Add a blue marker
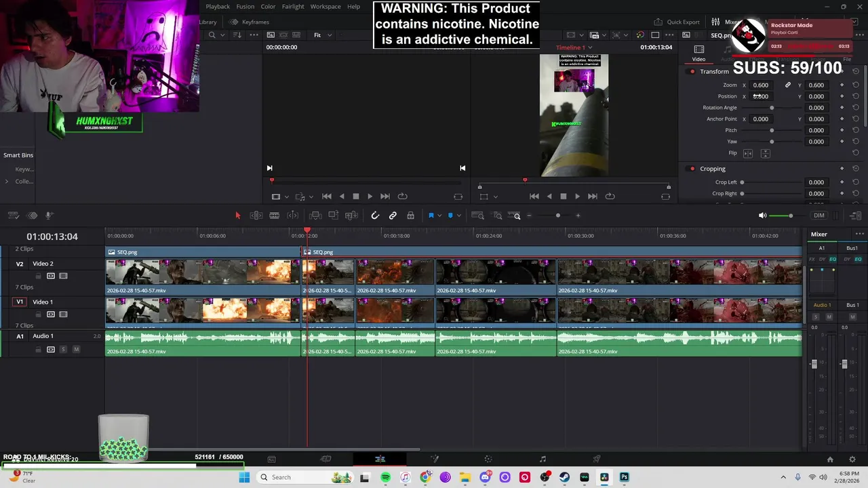The height and width of the screenshot is (488, 868). pos(450,216)
